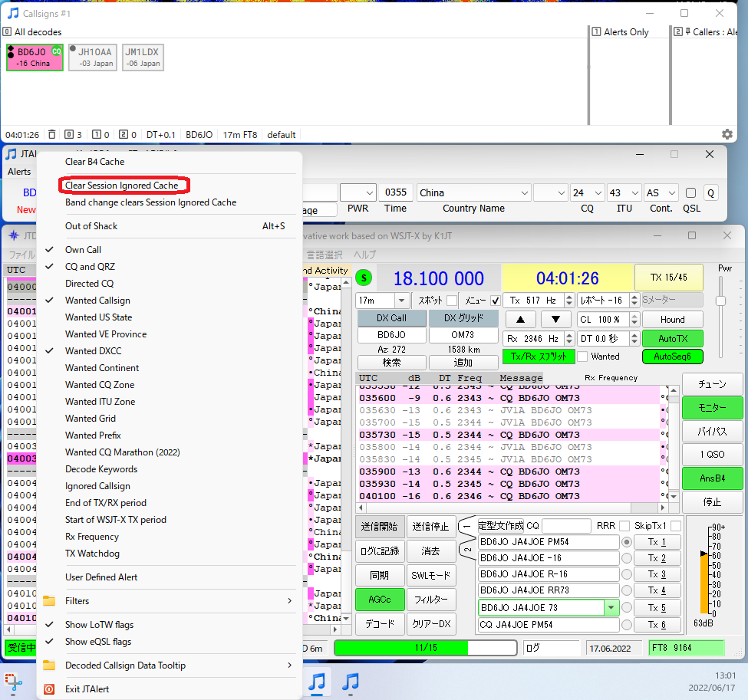Click the Tx 6 button
Viewport: 748px width, 700px height.
(657, 625)
